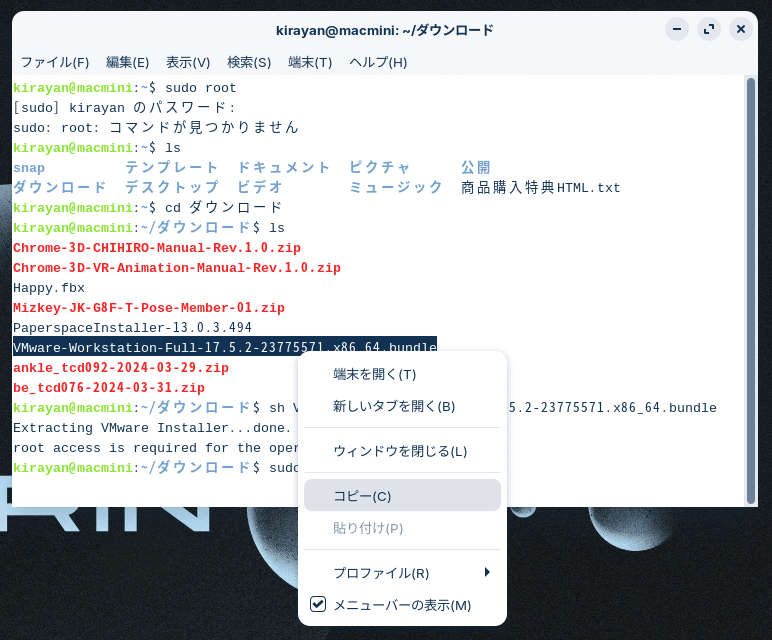Image resolution: width=772 pixels, height=640 pixels.
Task: Click the 'sudo root' command text
Action: point(200,88)
